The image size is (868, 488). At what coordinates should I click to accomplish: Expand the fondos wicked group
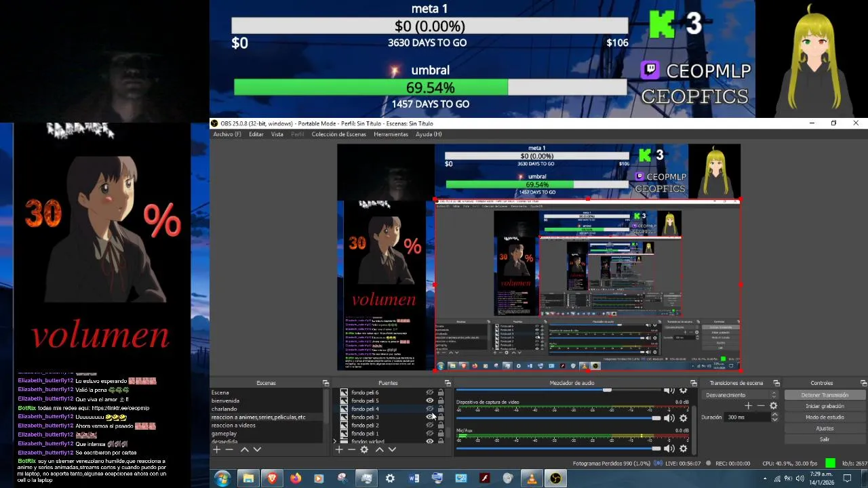(335, 441)
